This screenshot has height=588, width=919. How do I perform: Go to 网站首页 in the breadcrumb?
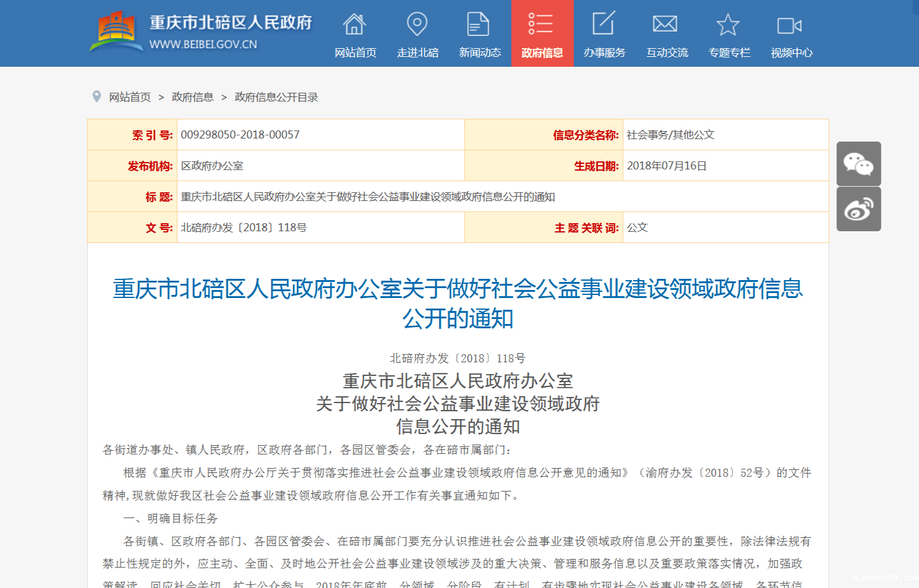click(x=130, y=97)
